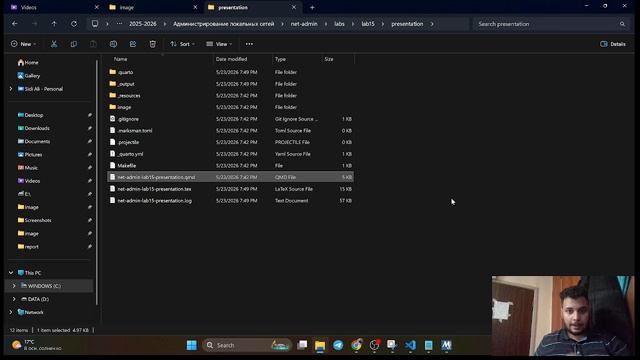640x360 pixels.
Task: Select net-admin-lab15-presentation.log
Action: (x=230, y=201)
